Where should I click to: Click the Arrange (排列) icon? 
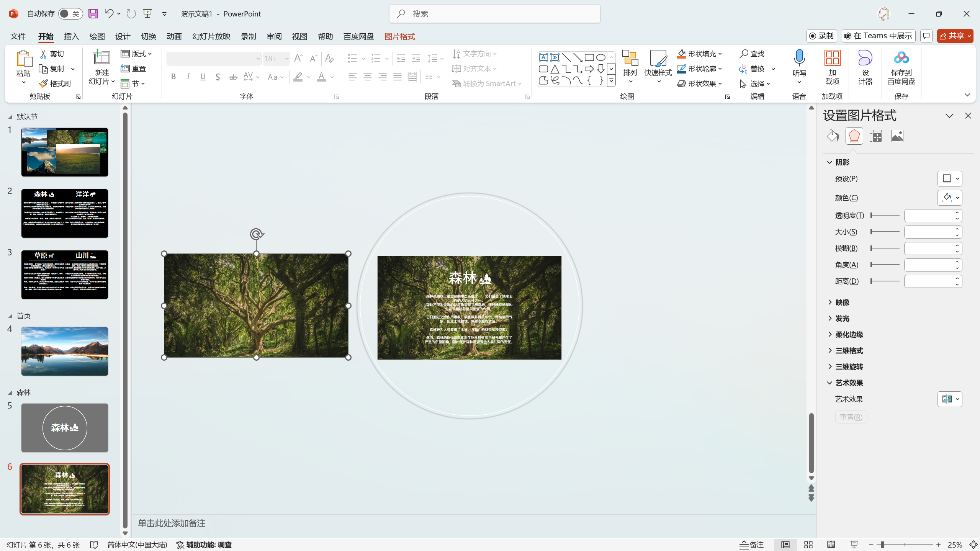click(x=630, y=58)
